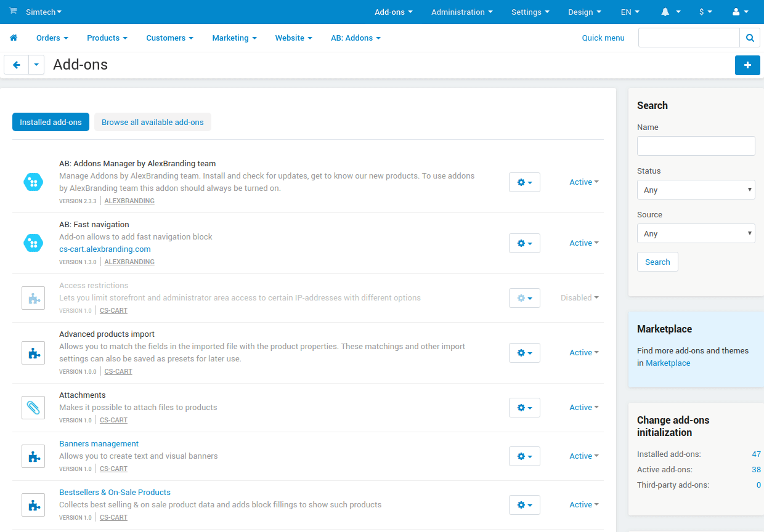Expand the EN language dropdown
Screen dimensions: 764x532
(x=629, y=12)
